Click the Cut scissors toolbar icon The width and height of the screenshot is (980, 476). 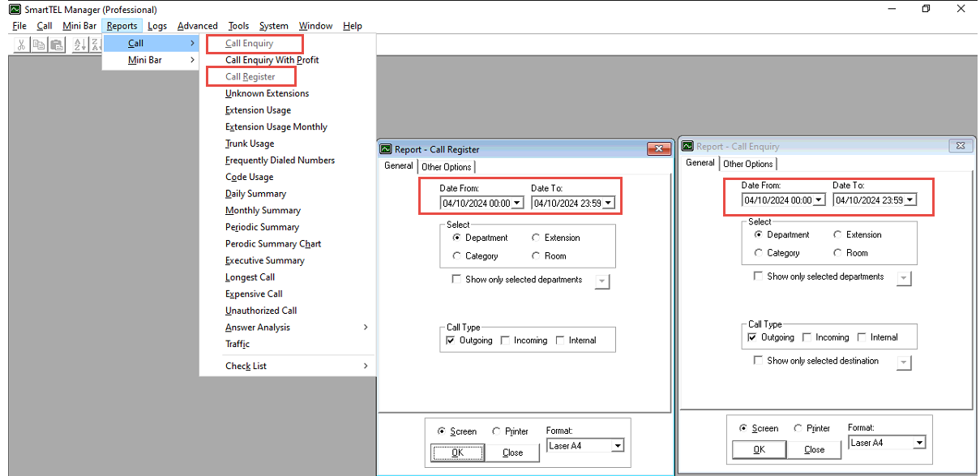pyautogui.click(x=23, y=45)
